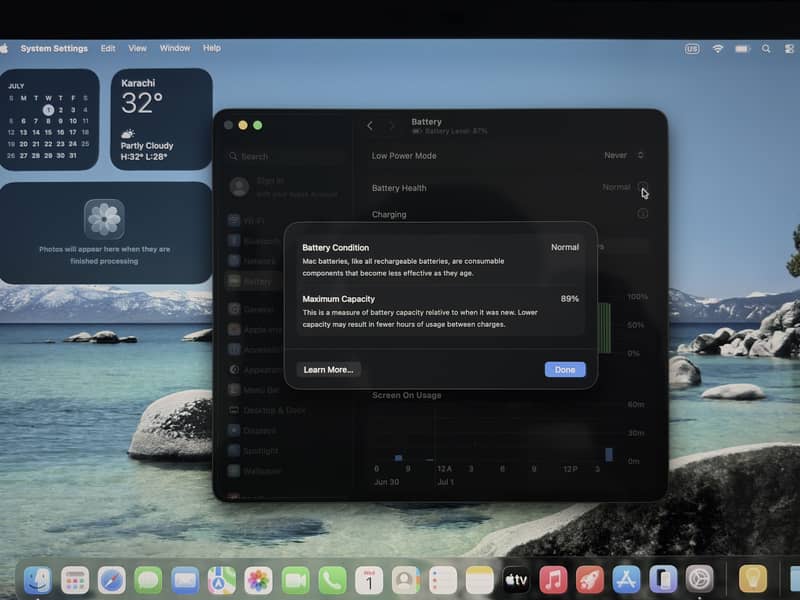Screen dimensions: 800x600
Task: Open Messages from the Dock
Action: (x=148, y=580)
